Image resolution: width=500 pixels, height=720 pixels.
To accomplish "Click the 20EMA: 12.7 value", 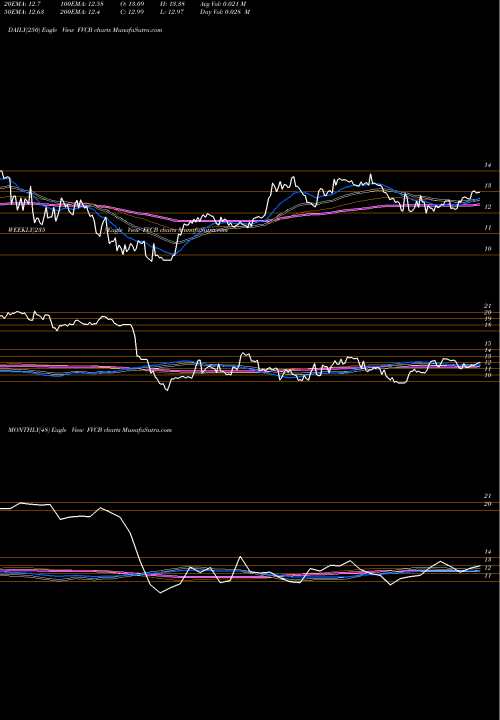I will [23, 4].
